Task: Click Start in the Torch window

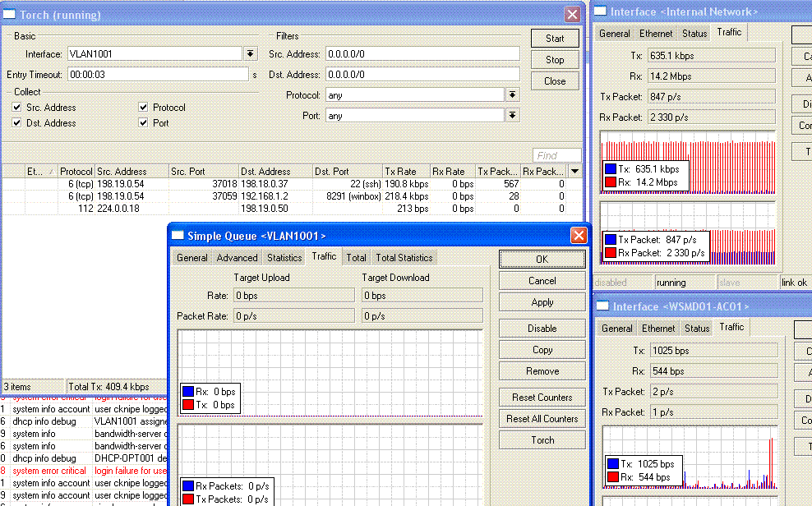Action: [x=554, y=38]
